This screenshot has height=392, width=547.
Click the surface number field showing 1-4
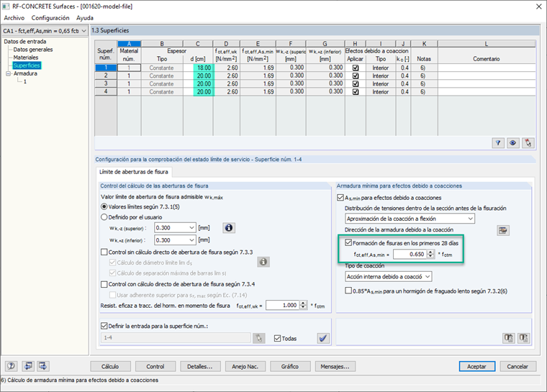176,338
